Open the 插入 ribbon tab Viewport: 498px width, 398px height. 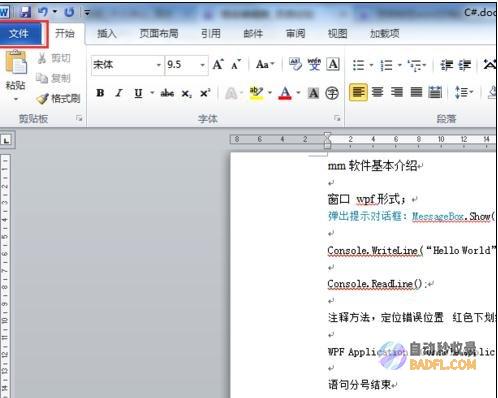107,33
